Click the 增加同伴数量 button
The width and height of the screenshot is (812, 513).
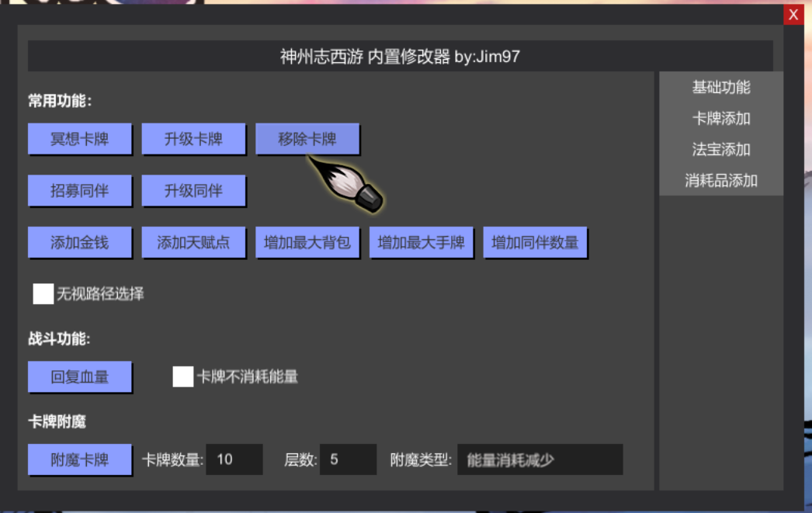(x=536, y=242)
